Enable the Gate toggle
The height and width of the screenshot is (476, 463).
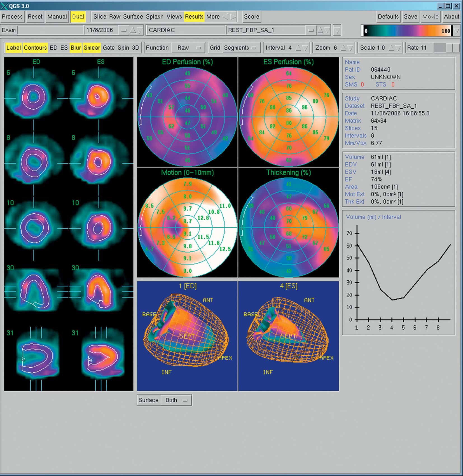point(109,48)
